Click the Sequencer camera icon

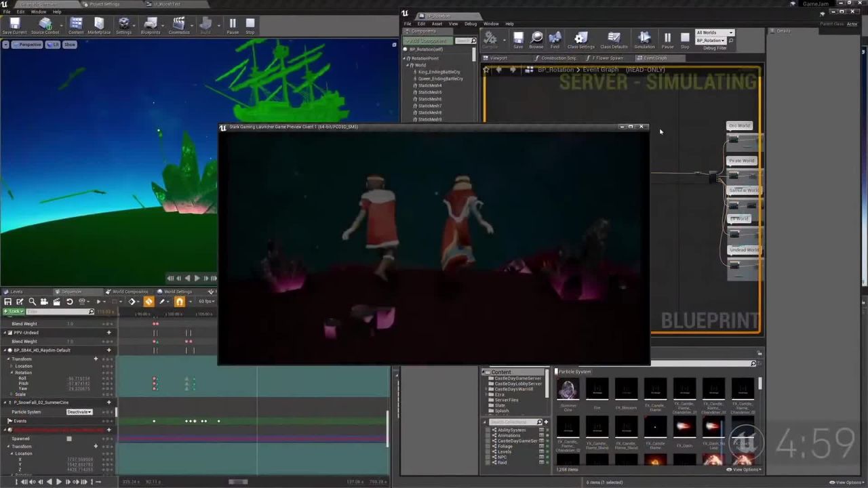pyautogui.click(x=44, y=302)
